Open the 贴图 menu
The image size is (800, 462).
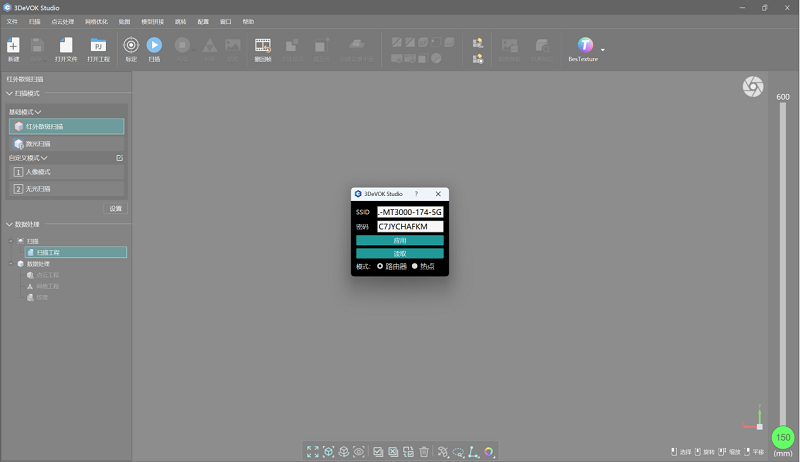pos(124,21)
